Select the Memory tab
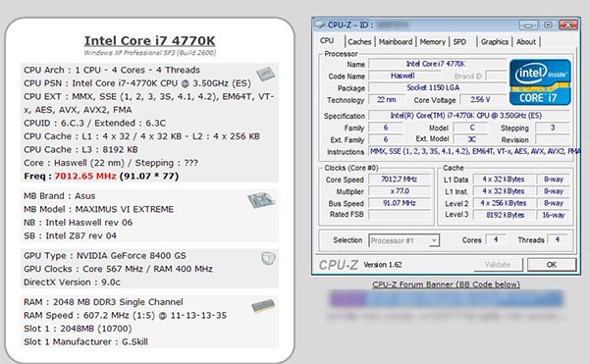Viewport: 589px width, 364px height. (x=432, y=42)
